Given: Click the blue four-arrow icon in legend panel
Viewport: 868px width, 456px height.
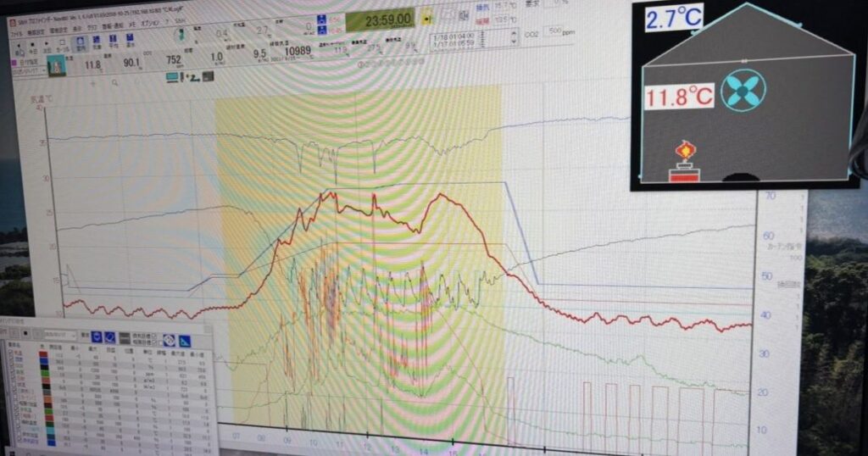Looking at the screenshot, I should [x=168, y=339].
